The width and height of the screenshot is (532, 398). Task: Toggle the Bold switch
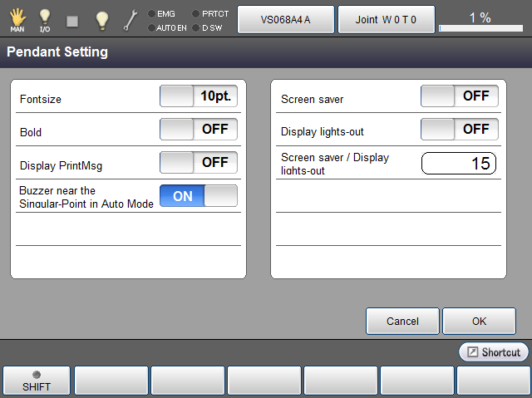(199, 130)
